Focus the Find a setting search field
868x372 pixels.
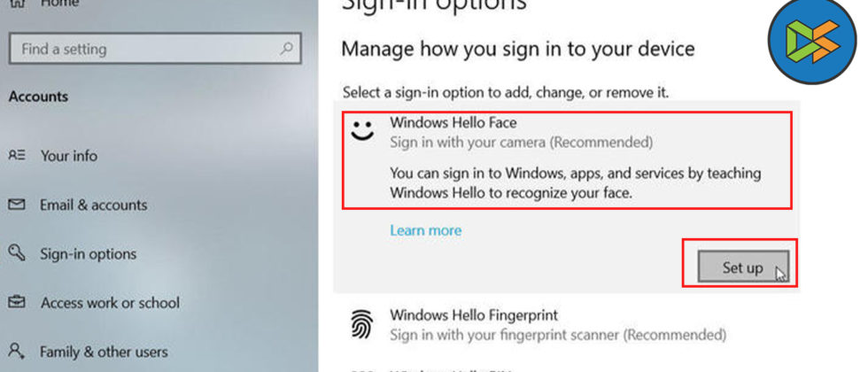142,50
